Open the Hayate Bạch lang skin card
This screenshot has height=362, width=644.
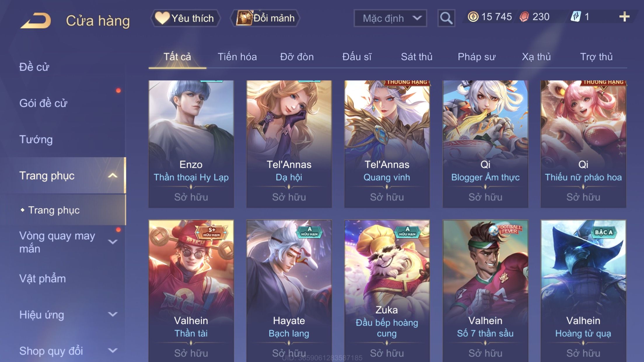click(289, 291)
